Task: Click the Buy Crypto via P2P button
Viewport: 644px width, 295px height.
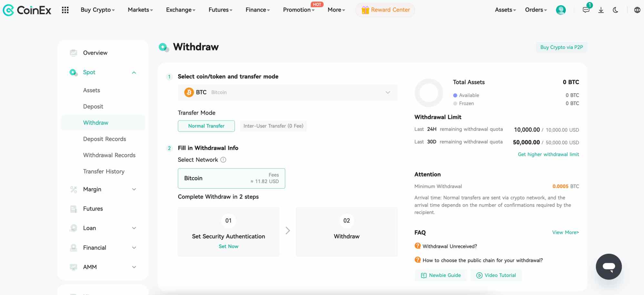Action: pyautogui.click(x=561, y=47)
